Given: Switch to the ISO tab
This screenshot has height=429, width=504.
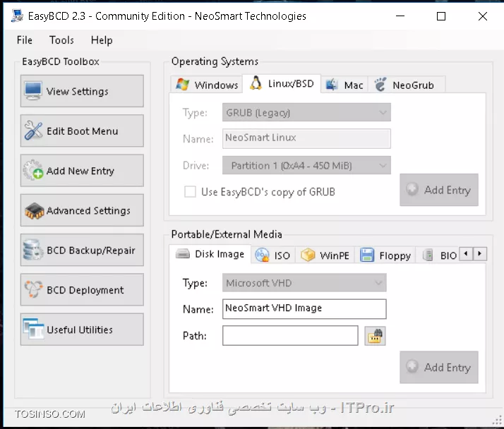Looking at the screenshot, I should (273, 255).
